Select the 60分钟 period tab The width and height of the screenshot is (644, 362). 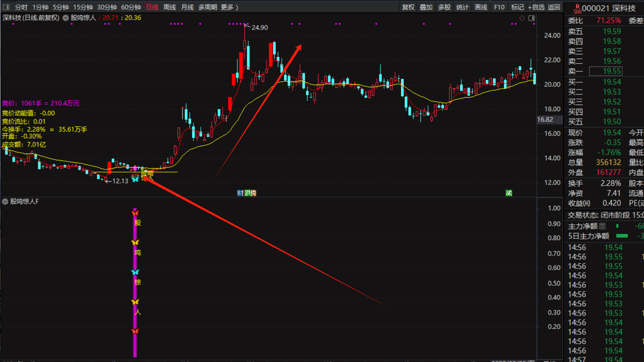[x=131, y=7]
